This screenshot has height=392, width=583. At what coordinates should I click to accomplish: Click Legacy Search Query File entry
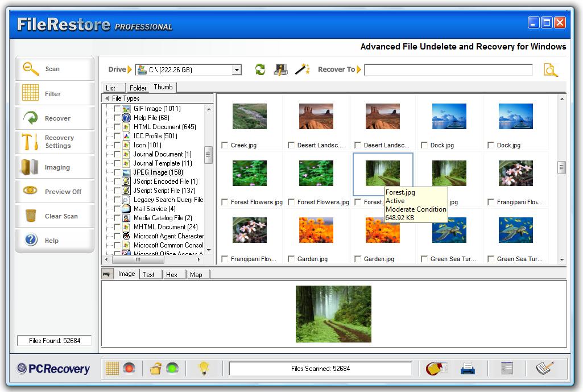[168, 200]
